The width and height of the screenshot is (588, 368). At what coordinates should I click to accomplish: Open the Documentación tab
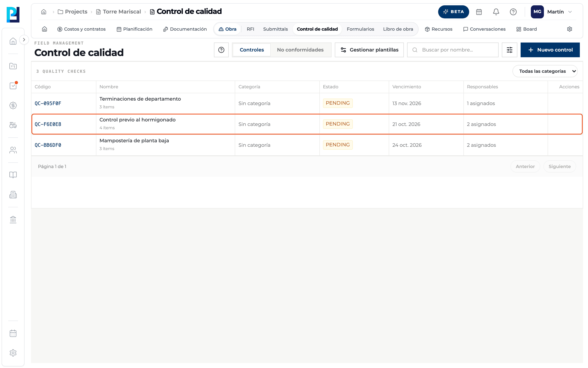point(185,29)
